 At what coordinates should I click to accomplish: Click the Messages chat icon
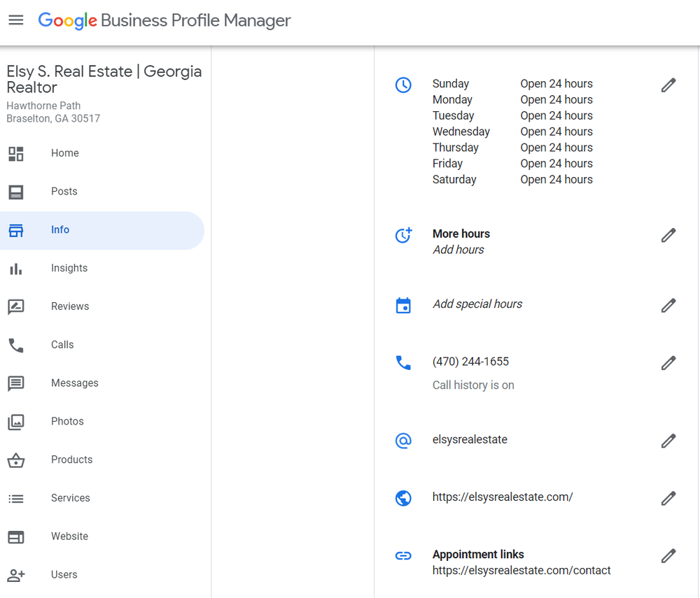pos(16,384)
